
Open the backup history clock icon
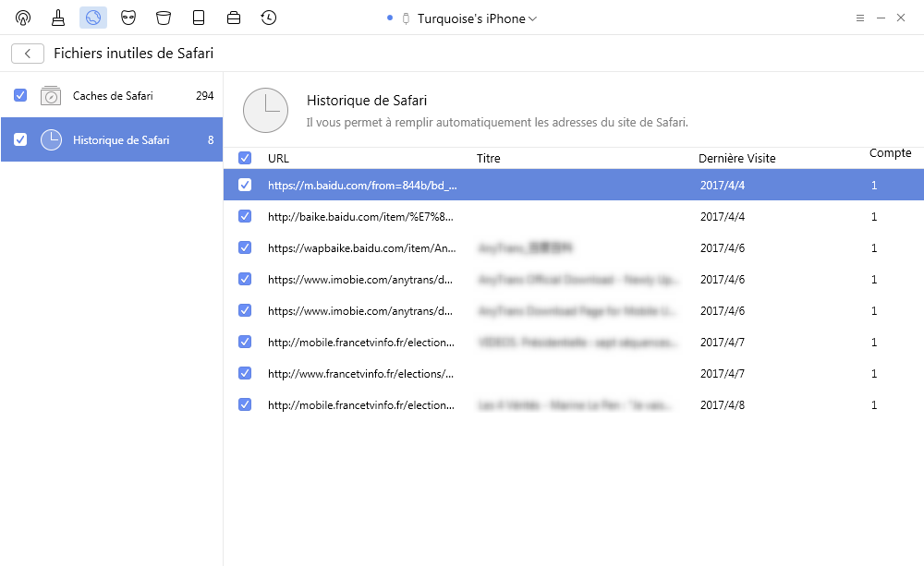coord(269,18)
